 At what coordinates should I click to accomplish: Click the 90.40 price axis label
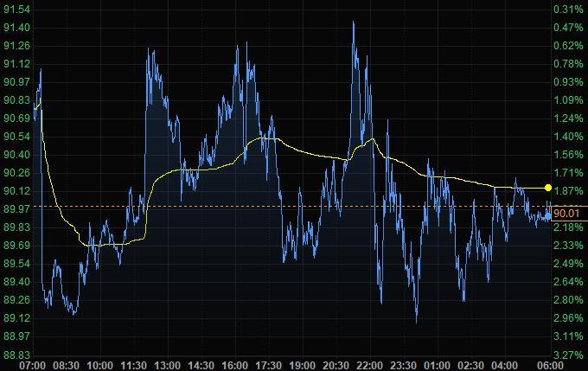(x=17, y=154)
